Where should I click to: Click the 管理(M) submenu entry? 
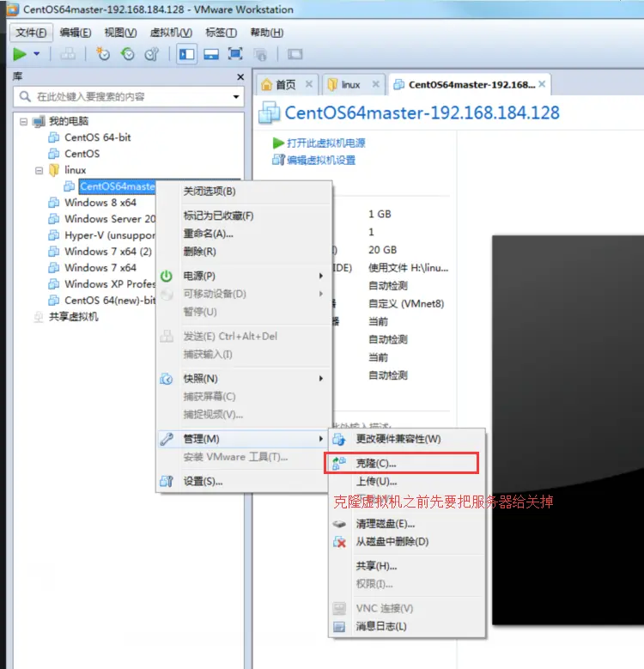click(x=245, y=439)
